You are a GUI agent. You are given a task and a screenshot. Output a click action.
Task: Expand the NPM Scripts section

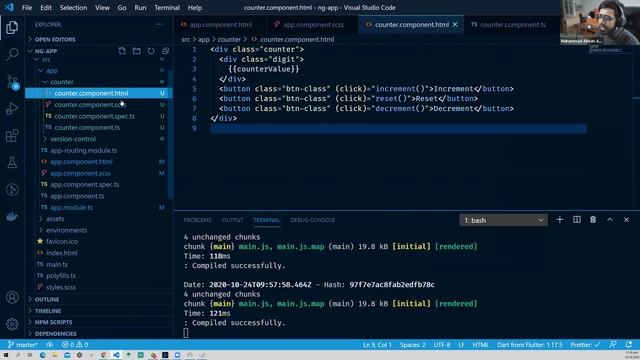point(53,322)
